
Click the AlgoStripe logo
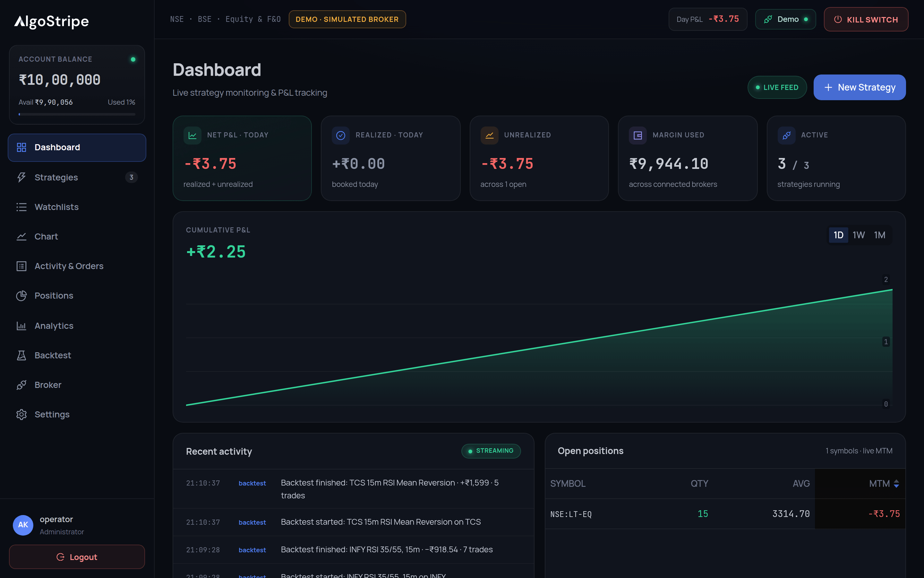tap(52, 22)
